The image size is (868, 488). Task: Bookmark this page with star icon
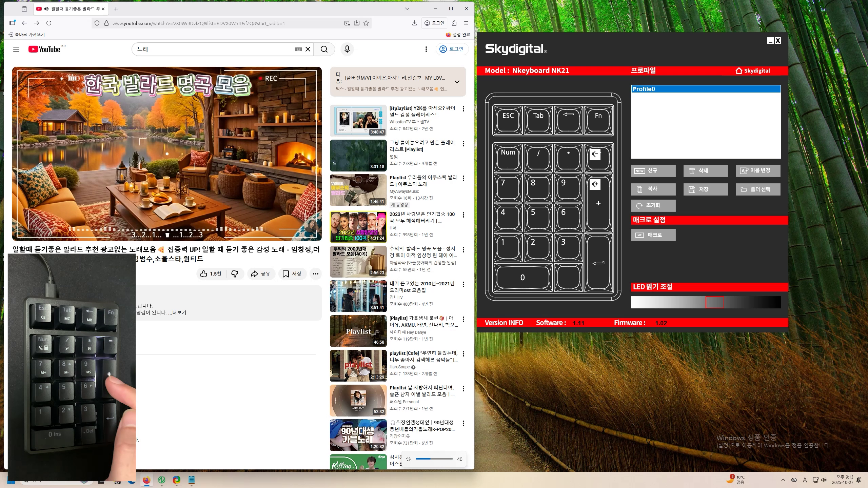pyautogui.click(x=366, y=23)
